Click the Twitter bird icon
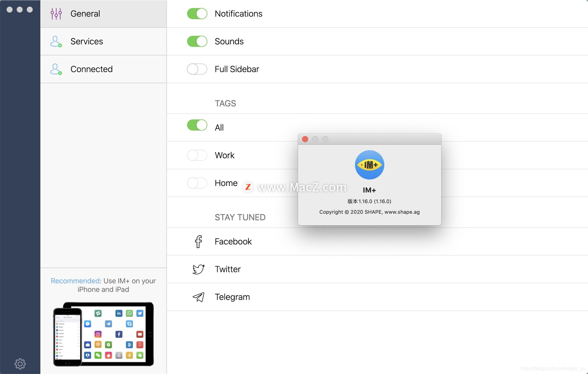588x374 pixels. click(x=198, y=269)
